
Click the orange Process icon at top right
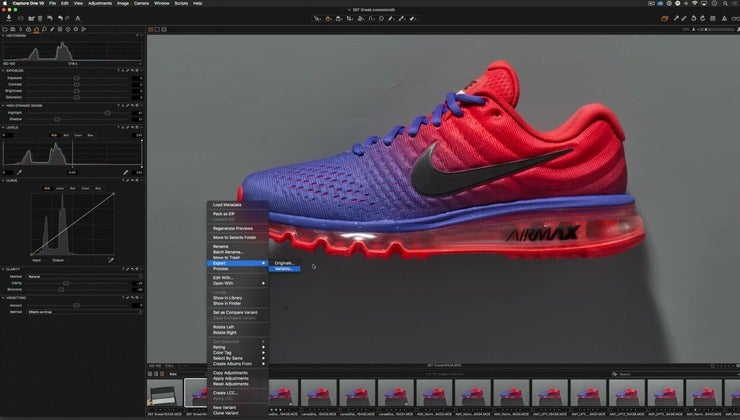coord(664,18)
